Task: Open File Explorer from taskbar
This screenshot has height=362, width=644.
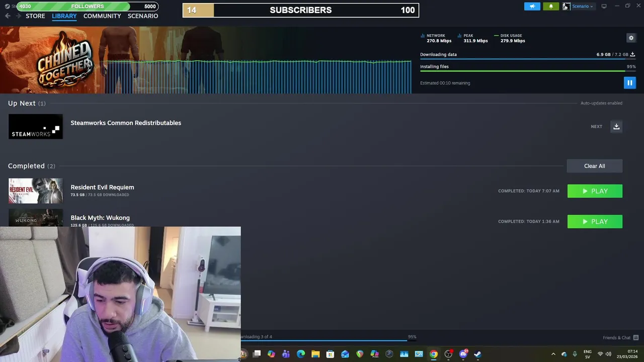Action: pos(315,354)
